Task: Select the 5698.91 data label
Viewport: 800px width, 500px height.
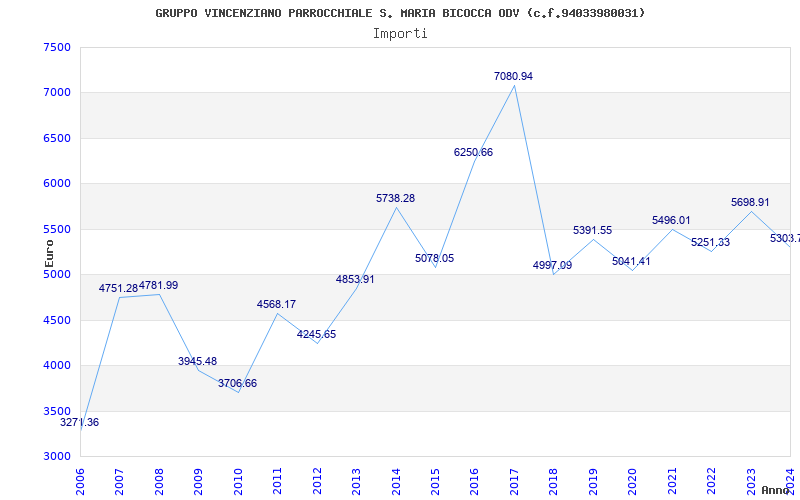Action: click(x=750, y=203)
